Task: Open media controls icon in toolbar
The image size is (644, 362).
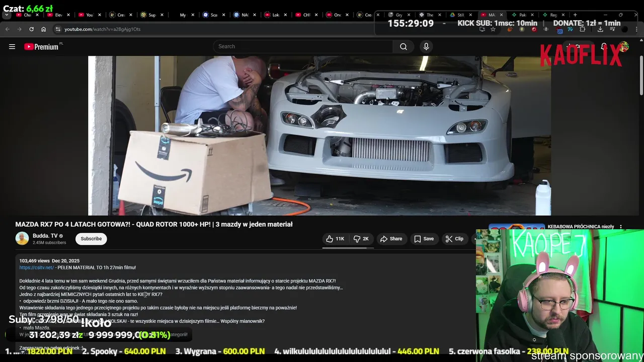Action: coord(612,29)
